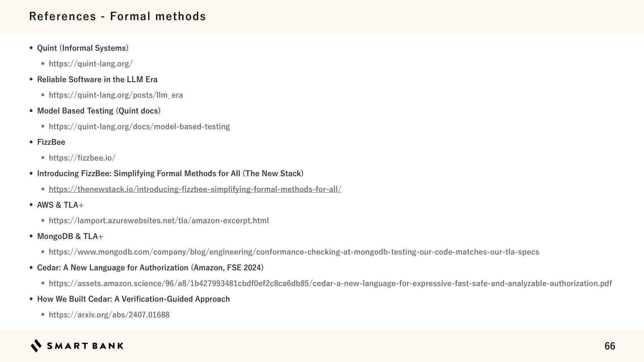
Task: Follow the Quint model-based-testing docs link
Action: pyautogui.click(x=139, y=127)
